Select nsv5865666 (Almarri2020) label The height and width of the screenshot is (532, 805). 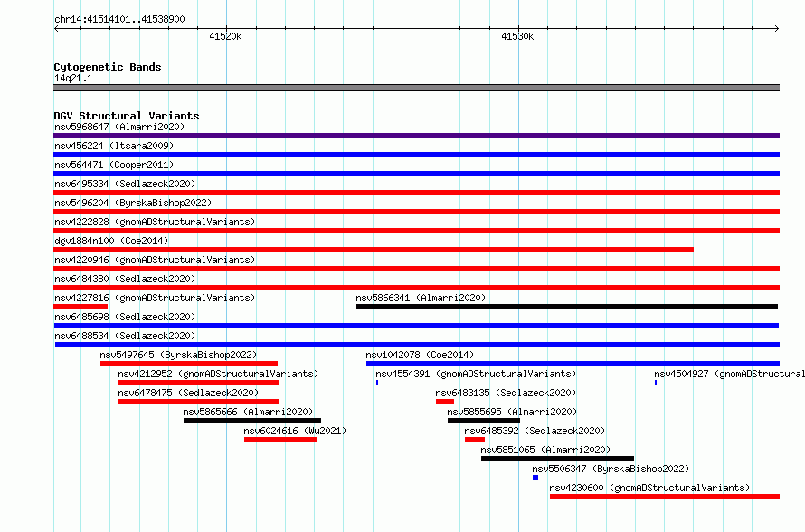[x=248, y=412]
